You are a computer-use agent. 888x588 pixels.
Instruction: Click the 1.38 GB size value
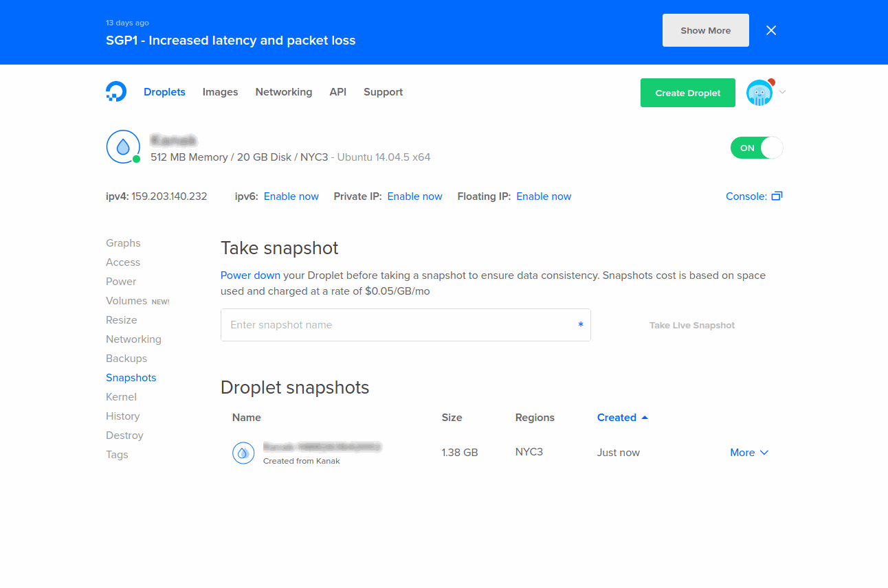coord(460,453)
